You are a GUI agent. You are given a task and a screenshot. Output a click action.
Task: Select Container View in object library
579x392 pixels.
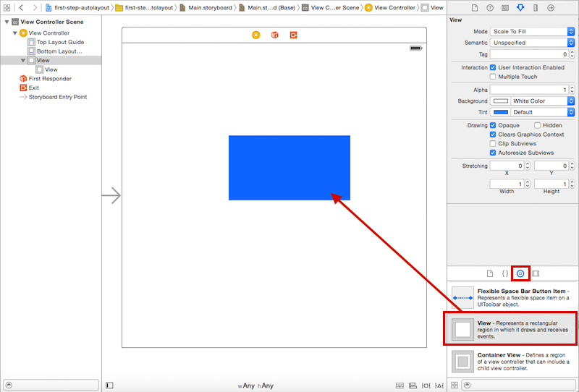(512, 362)
